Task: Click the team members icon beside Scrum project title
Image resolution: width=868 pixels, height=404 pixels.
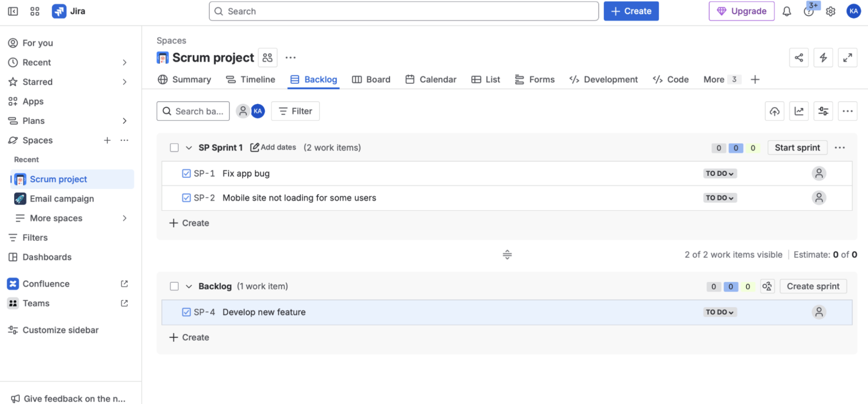Action: coord(268,58)
